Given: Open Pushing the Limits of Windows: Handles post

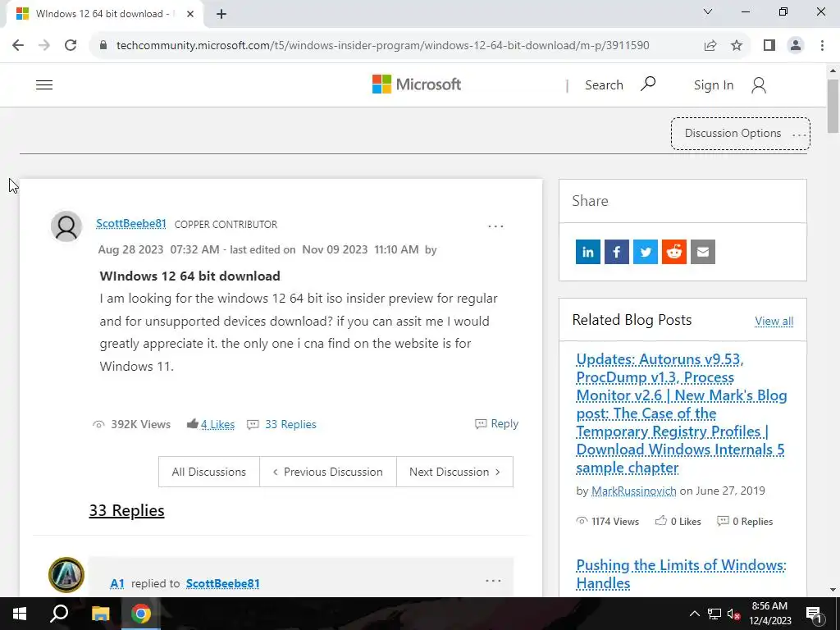Looking at the screenshot, I should pos(682,573).
